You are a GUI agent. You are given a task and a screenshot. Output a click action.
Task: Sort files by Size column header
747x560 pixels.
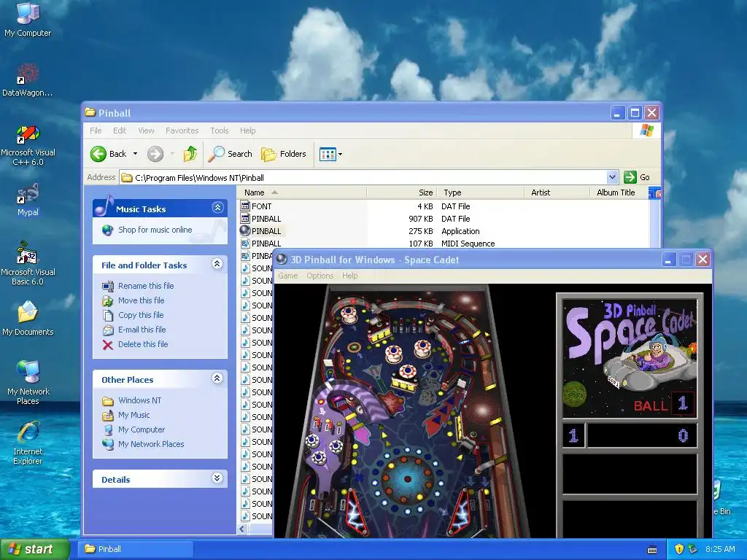pos(402,192)
